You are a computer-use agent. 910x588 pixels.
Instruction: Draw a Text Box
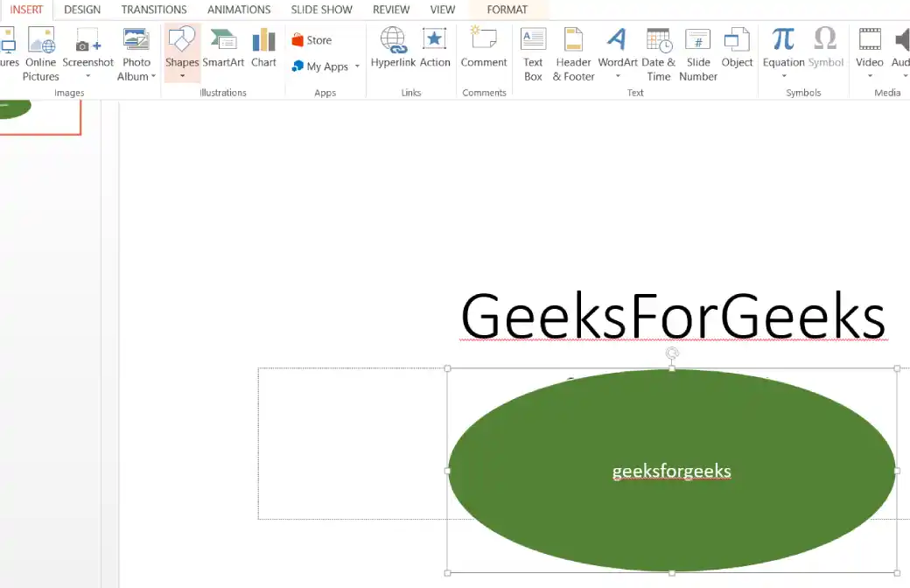click(533, 54)
